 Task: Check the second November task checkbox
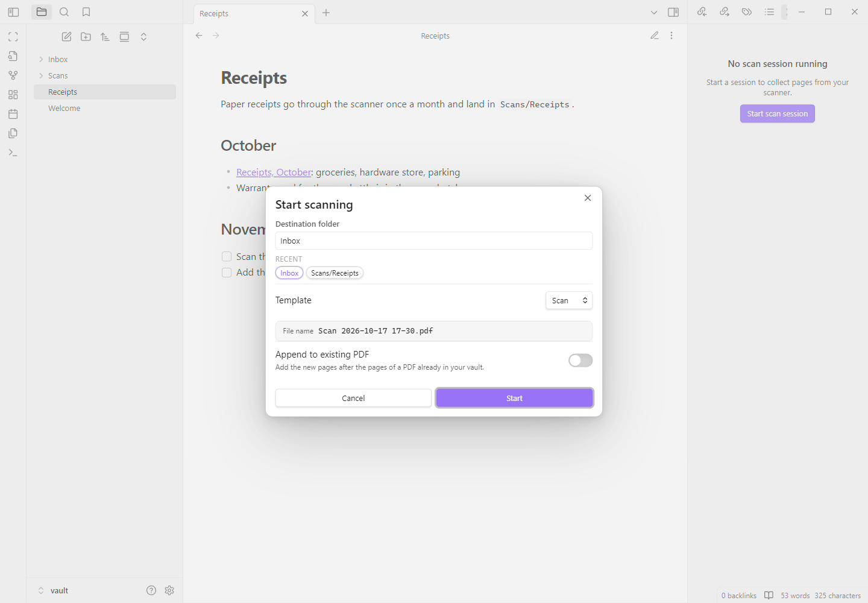(x=227, y=273)
